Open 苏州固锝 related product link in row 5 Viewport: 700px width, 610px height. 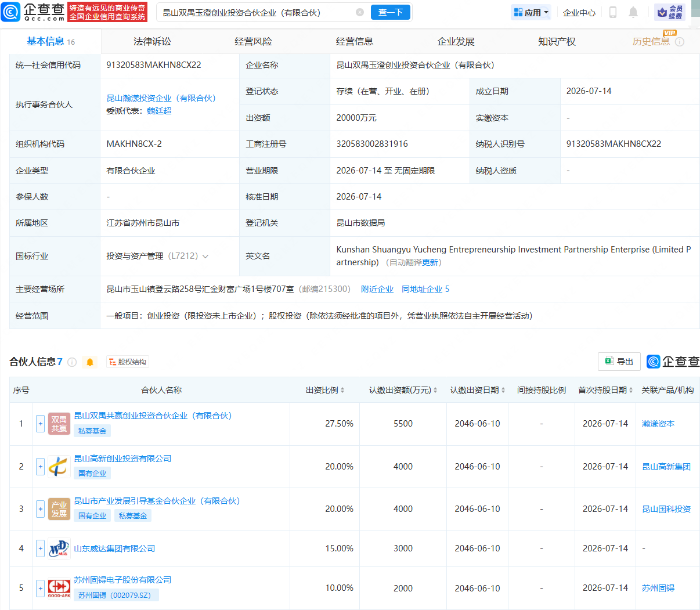[x=658, y=588]
